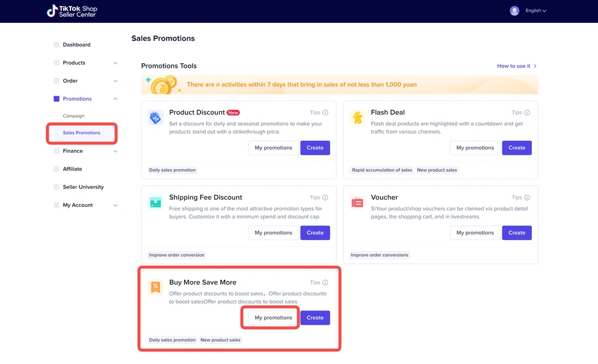
Task: Open Tips info icon for Flash Deal
Action: (x=527, y=113)
